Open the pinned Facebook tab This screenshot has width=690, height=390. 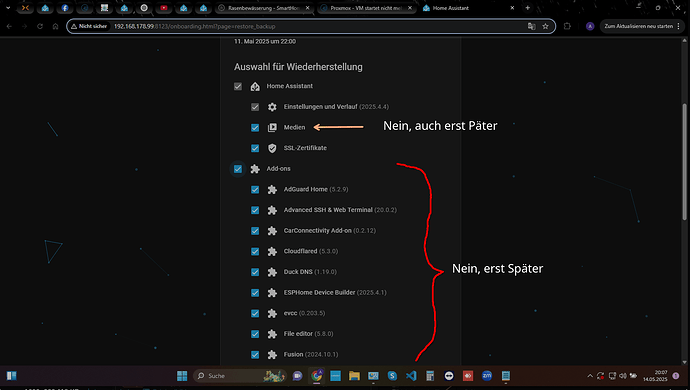pos(65,8)
